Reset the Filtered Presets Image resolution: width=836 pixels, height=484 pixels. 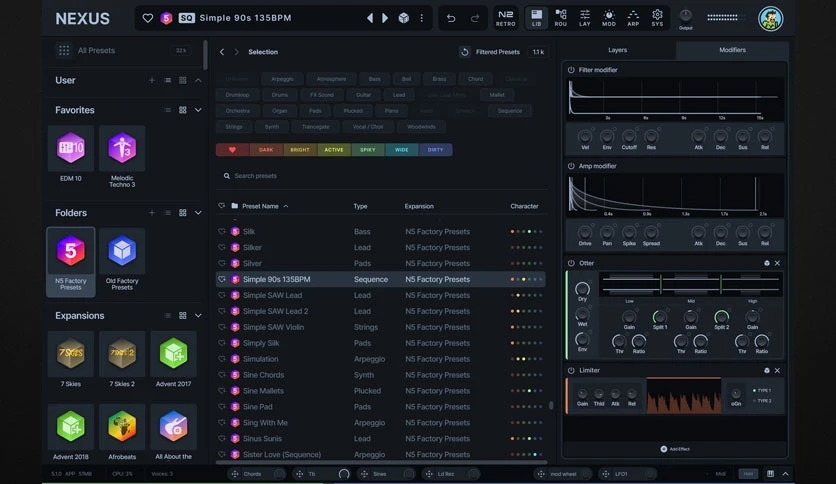pos(464,52)
